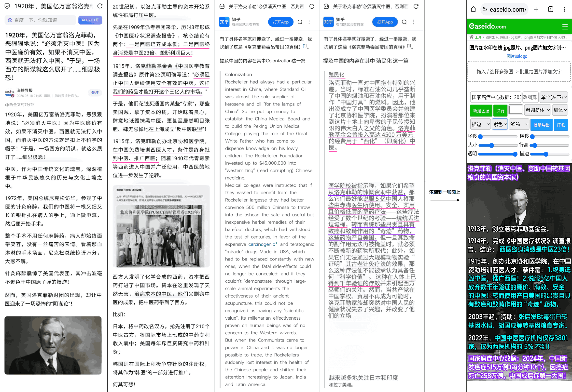This screenshot has width=572, height=392.
Task: Click APP内打开 on the Baidu page
Action: coord(90,20)
